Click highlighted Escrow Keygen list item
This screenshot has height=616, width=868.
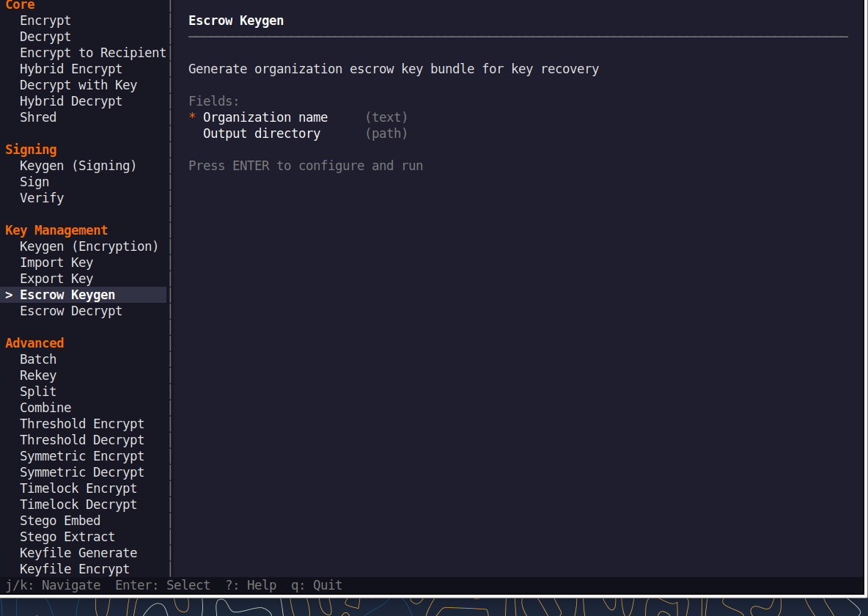(83, 295)
